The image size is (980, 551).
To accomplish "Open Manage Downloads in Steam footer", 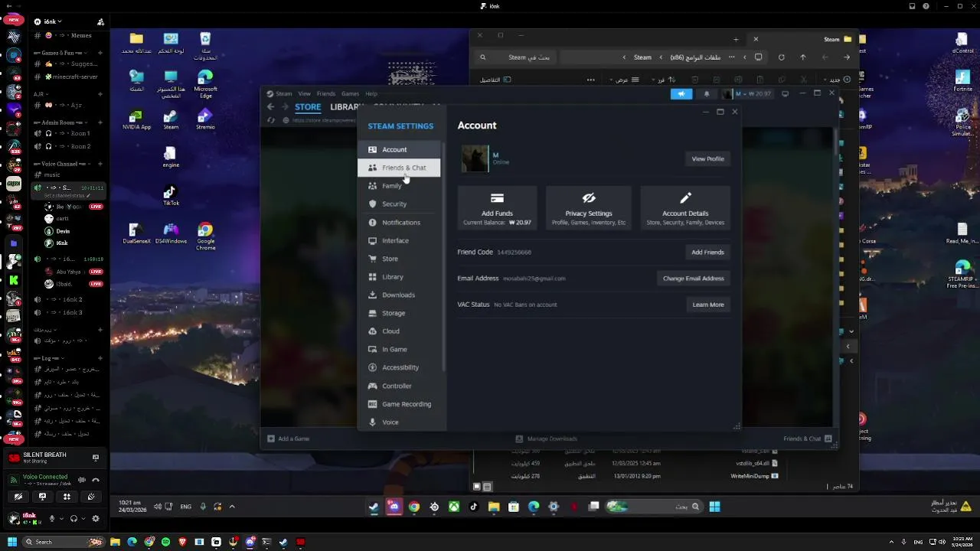I will coord(546,439).
